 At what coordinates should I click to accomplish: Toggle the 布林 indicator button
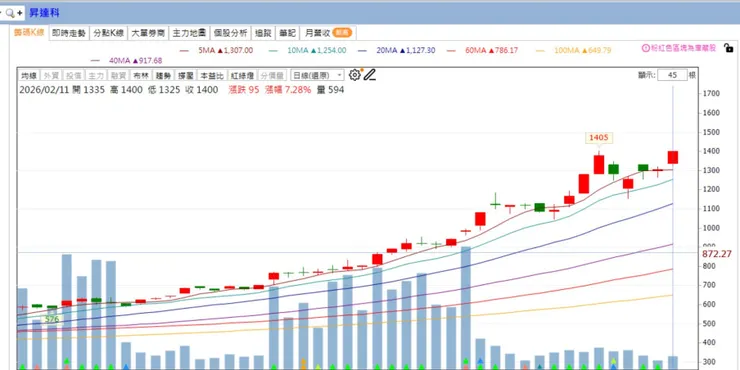tap(140, 75)
